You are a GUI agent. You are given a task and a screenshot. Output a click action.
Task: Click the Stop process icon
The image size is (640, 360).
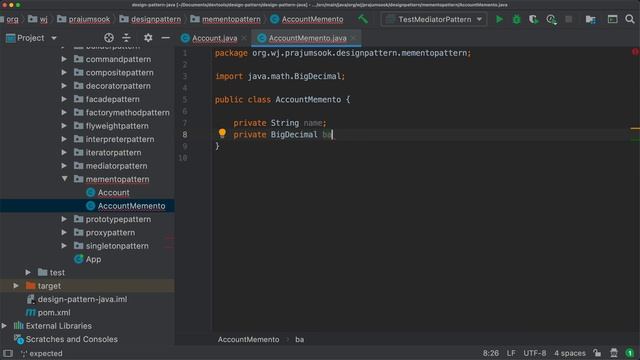pyautogui.click(x=569, y=19)
